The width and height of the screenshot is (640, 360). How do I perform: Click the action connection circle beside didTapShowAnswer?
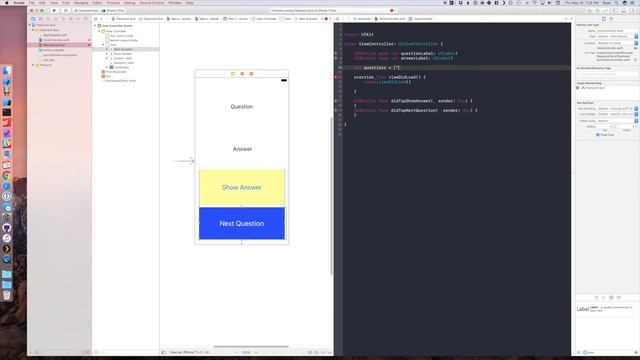pos(336,101)
